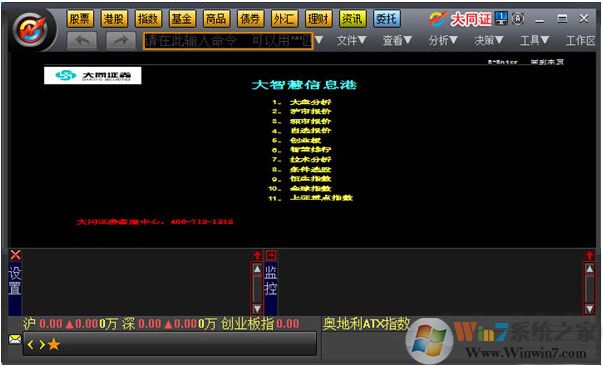Click the 大同证 brand logo in title bar

460,18
